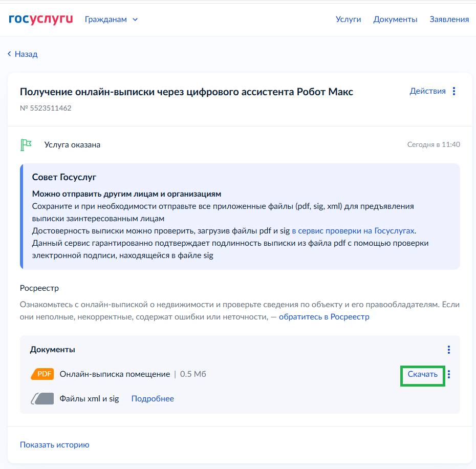Open the сервис проверки на Госуслугах link

pyautogui.click(x=353, y=230)
